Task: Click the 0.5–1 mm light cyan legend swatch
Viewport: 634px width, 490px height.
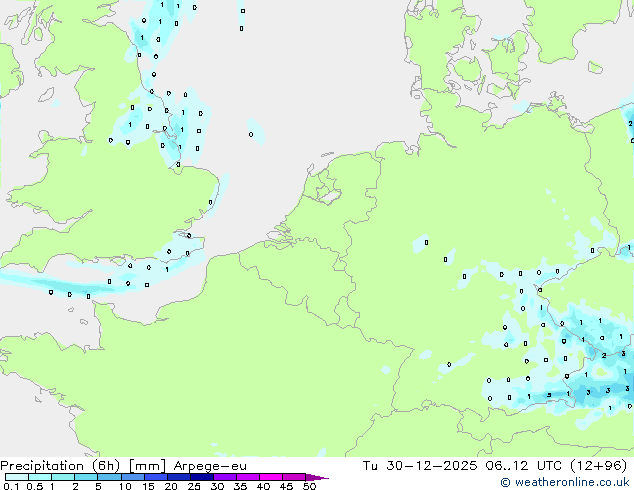Action: click(40, 477)
